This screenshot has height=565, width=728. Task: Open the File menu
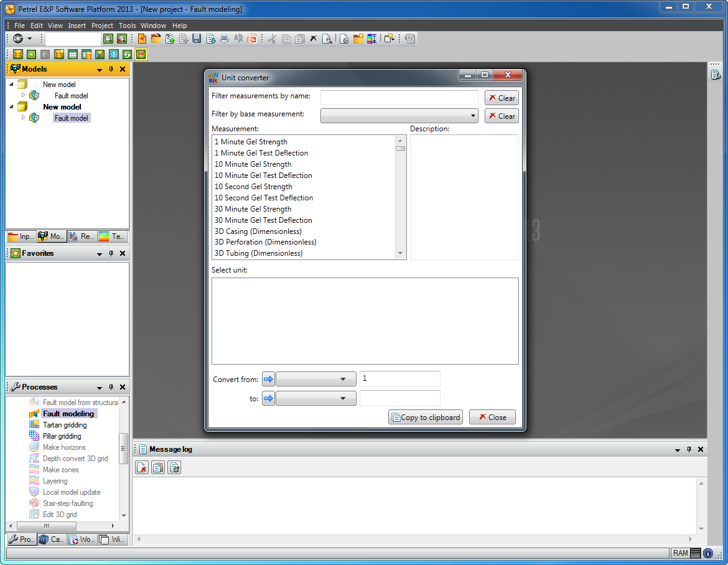tap(19, 26)
